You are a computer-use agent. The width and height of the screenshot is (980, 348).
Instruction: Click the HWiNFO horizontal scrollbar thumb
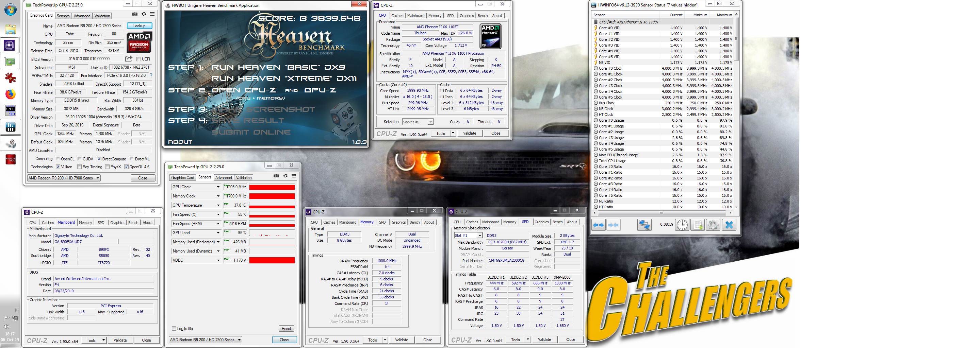[x=661, y=213]
